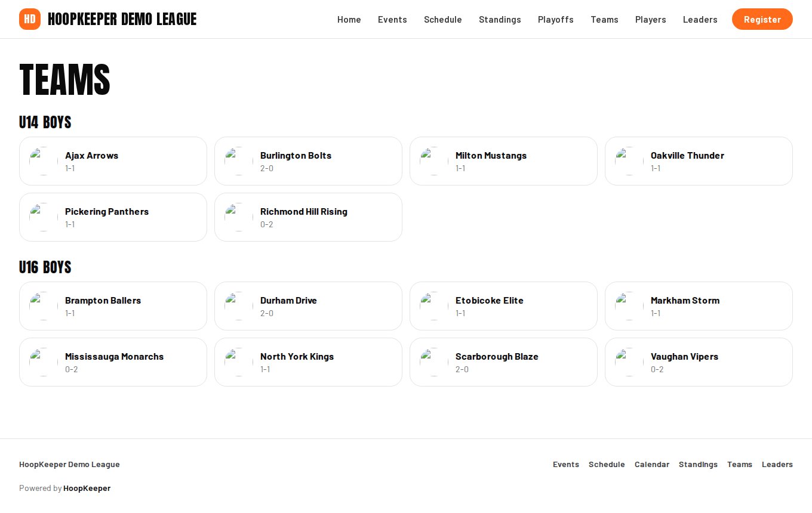Image resolution: width=812 pixels, height=513 pixels.
Task: Select the Durham Drive team name
Action: 288,300
